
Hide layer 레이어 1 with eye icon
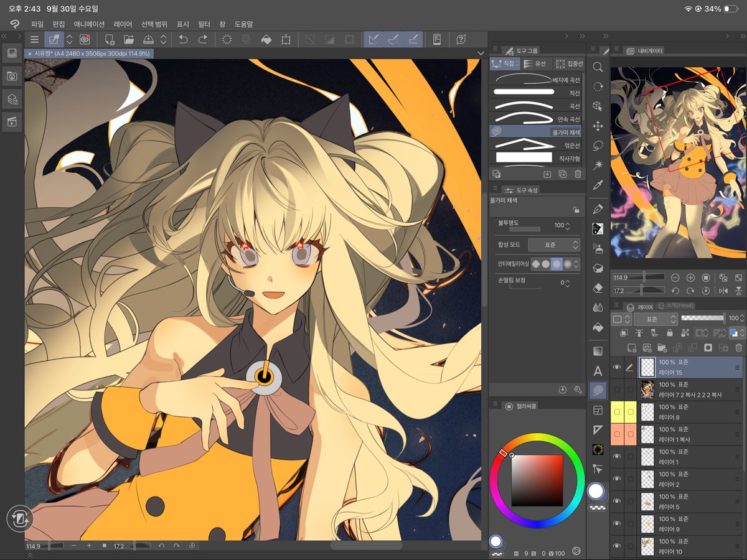(x=617, y=457)
